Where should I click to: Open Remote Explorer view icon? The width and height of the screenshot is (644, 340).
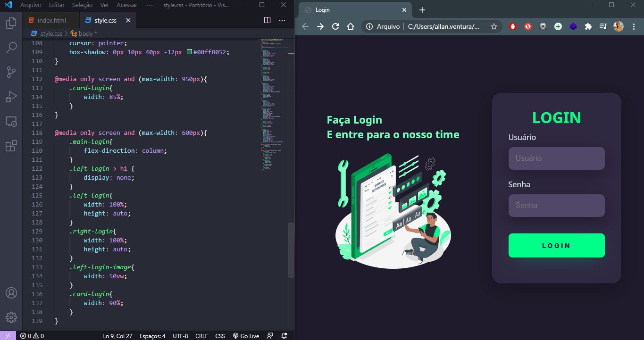pos(11,121)
